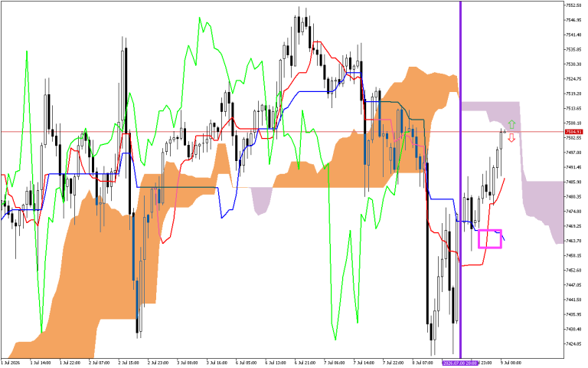The image size is (588, 368).
Task: Click the '1 Jul 2026' time axis label
Action: tap(10, 363)
